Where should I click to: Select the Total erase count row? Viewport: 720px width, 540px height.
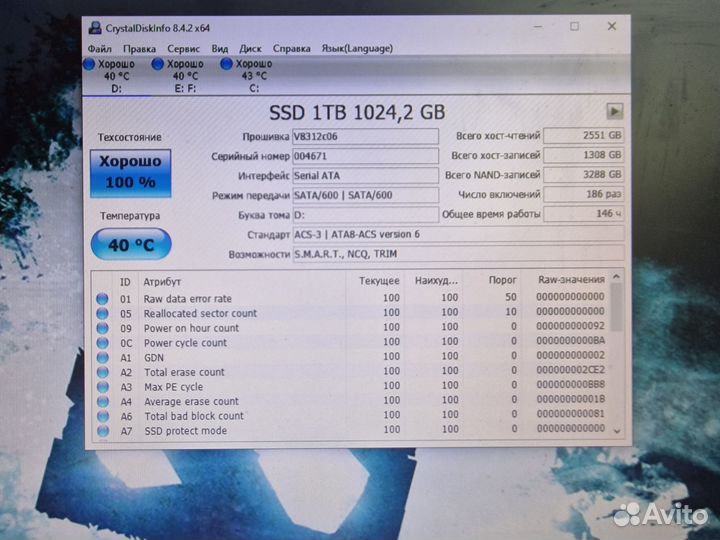point(351,371)
